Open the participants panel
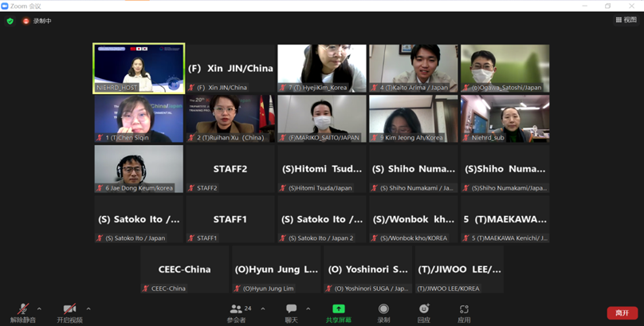 237,311
